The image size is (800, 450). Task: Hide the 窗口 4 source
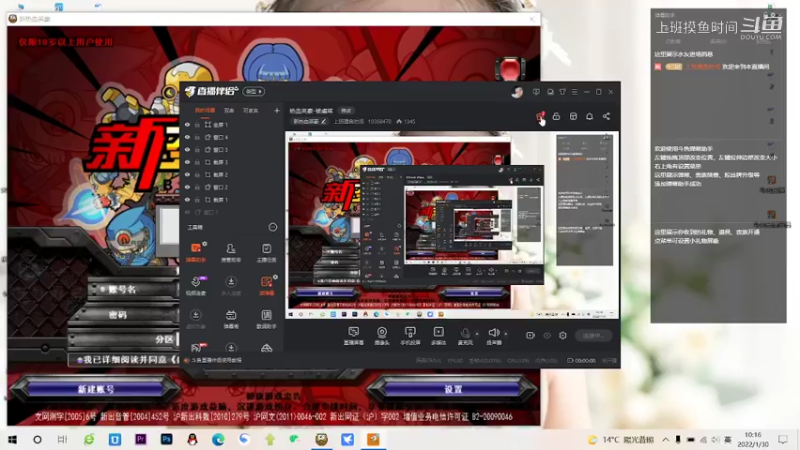(187, 137)
